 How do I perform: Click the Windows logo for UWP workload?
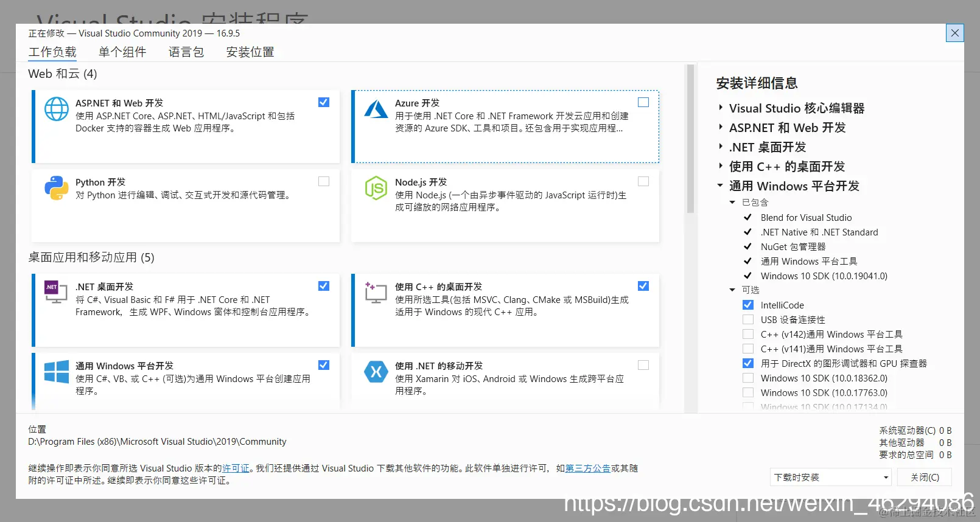[57, 372]
